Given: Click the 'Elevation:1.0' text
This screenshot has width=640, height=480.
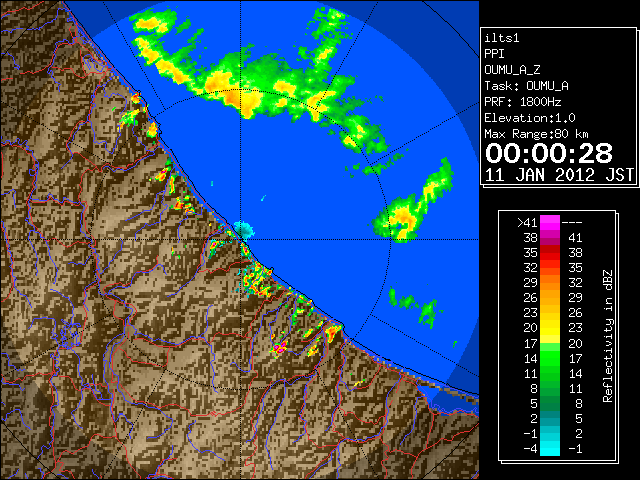Looking at the screenshot, I should (x=530, y=118).
